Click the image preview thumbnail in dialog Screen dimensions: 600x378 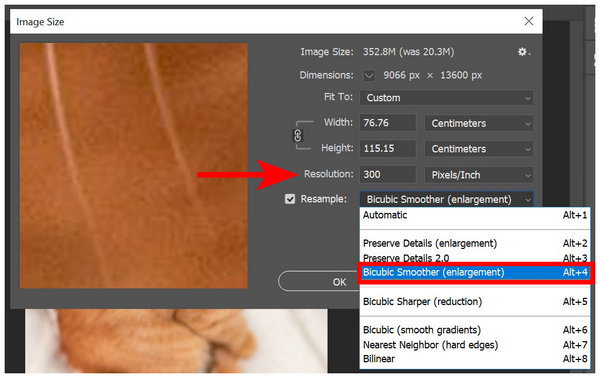pyautogui.click(x=134, y=165)
